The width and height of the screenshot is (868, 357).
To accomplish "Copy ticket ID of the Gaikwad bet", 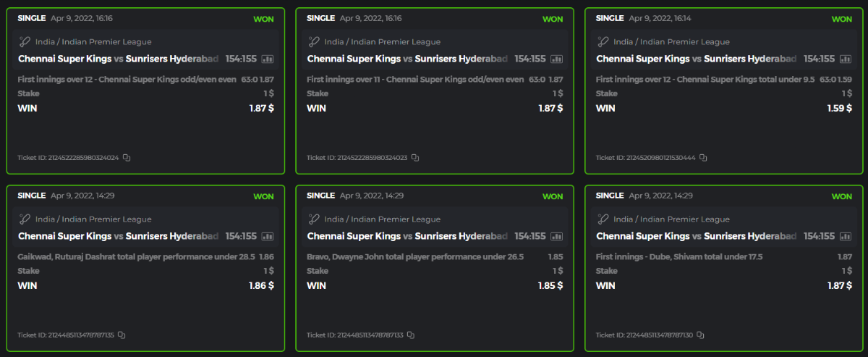I will (122, 335).
